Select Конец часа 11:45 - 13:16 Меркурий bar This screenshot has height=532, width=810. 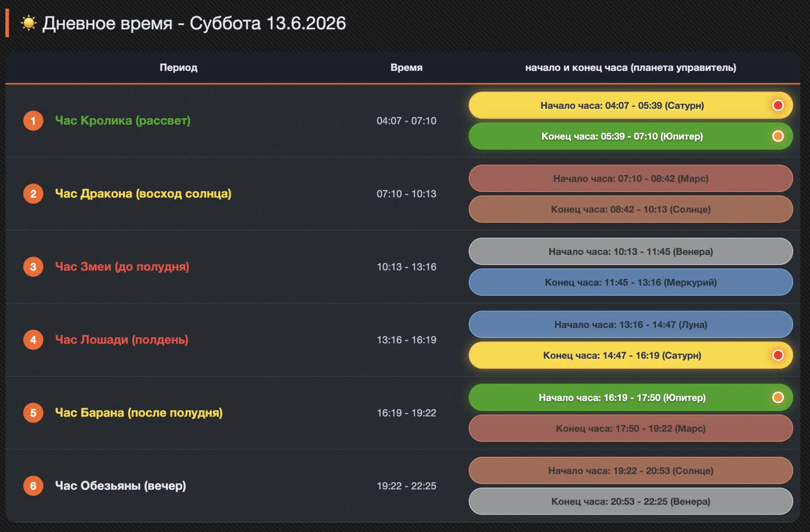point(631,282)
